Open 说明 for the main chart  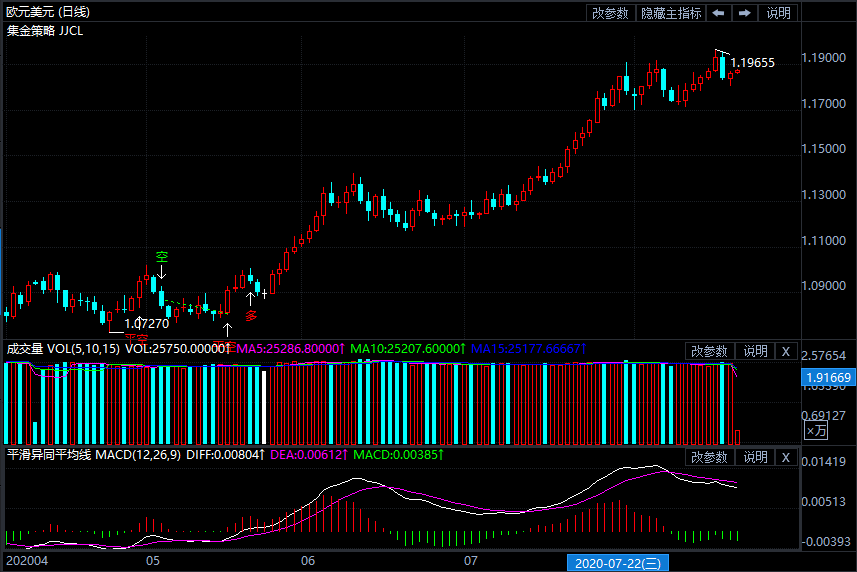click(x=778, y=13)
